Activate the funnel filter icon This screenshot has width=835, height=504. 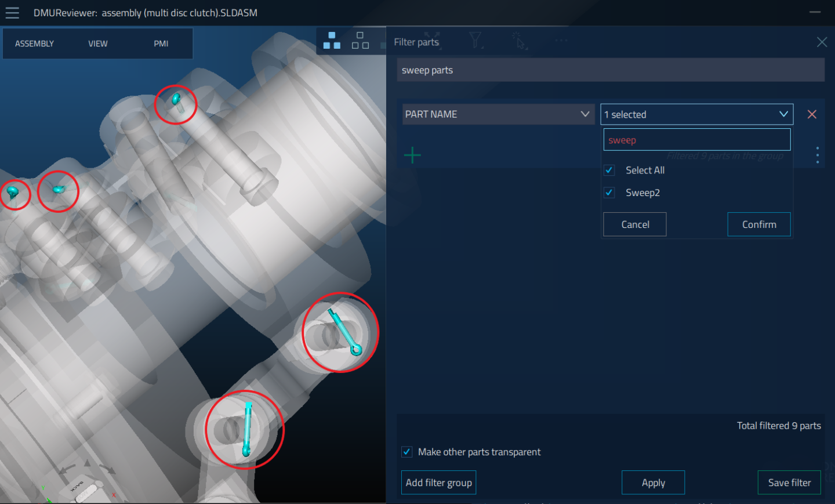pyautogui.click(x=475, y=41)
